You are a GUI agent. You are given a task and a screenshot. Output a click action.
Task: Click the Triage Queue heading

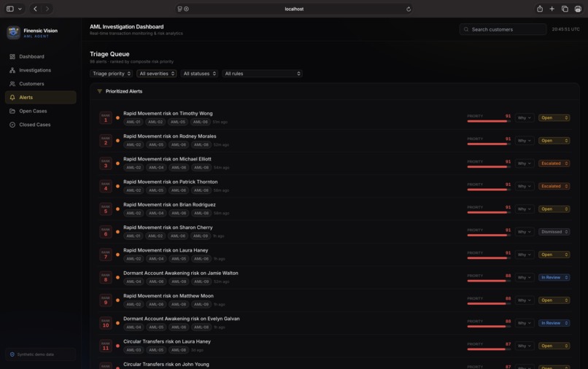[109, 54]
